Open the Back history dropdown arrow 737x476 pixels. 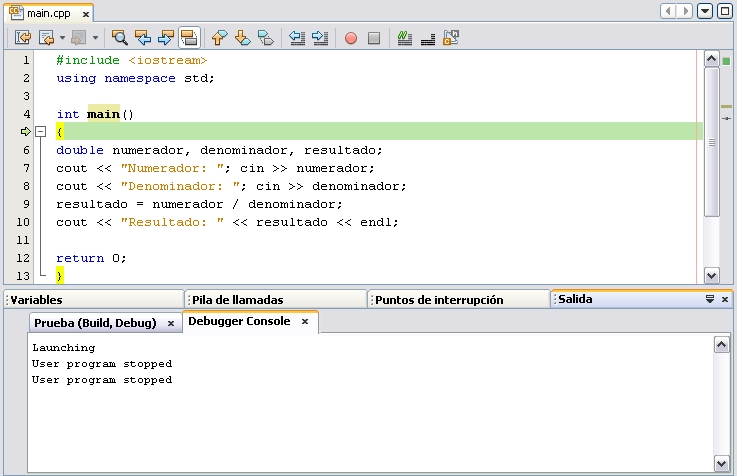62,38
